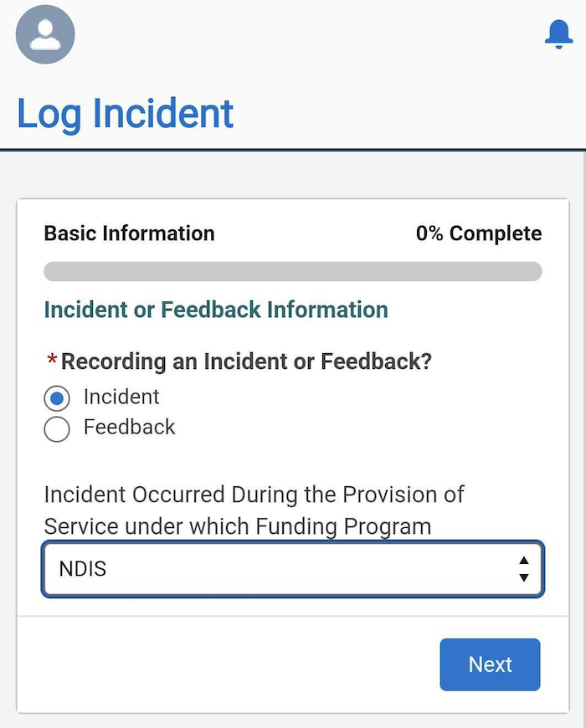Click the up arrow inside the NDIS select
The height and width of the screenshot is (728, 586).
point(524,561)
